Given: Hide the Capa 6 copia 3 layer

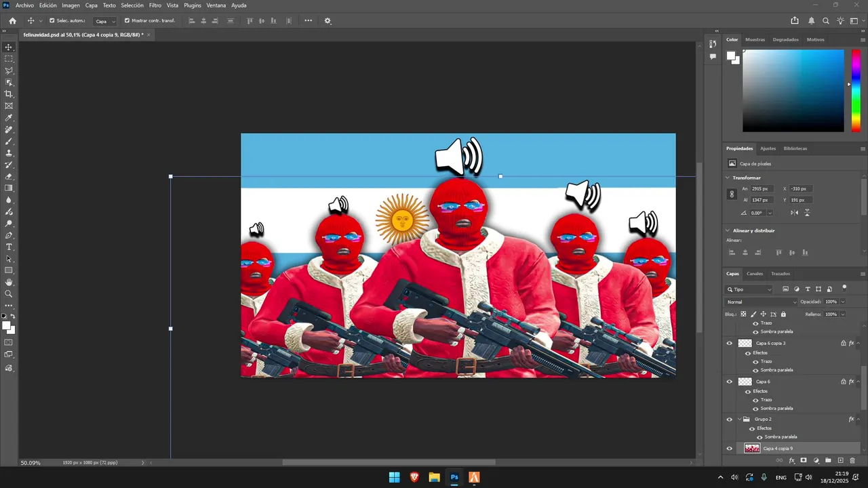Looking at the screenshot, I should pos(730,343).
